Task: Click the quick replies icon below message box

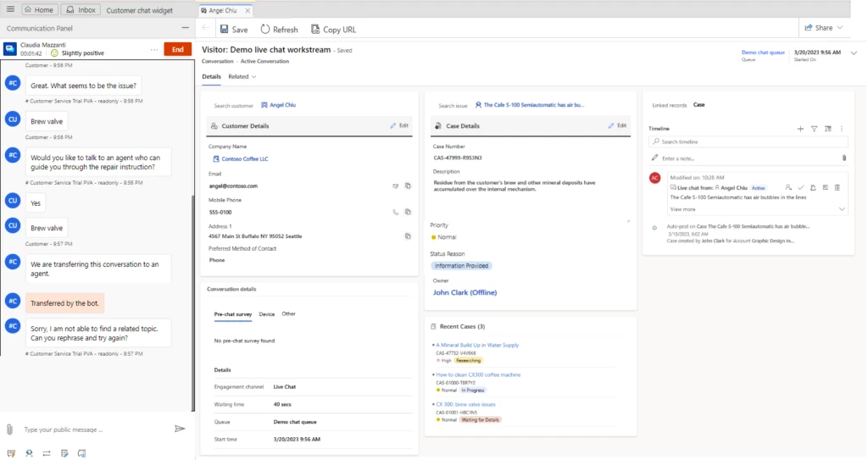Action: tap(11, 453)
